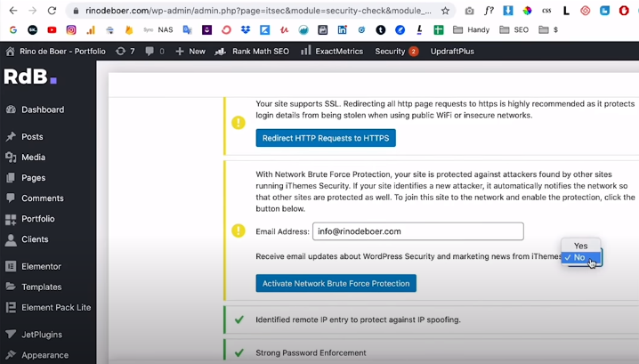Viewport: 639px width, 364px height.
Task: Choose No in the email updates dropdown
Action: tap(579, 257)
